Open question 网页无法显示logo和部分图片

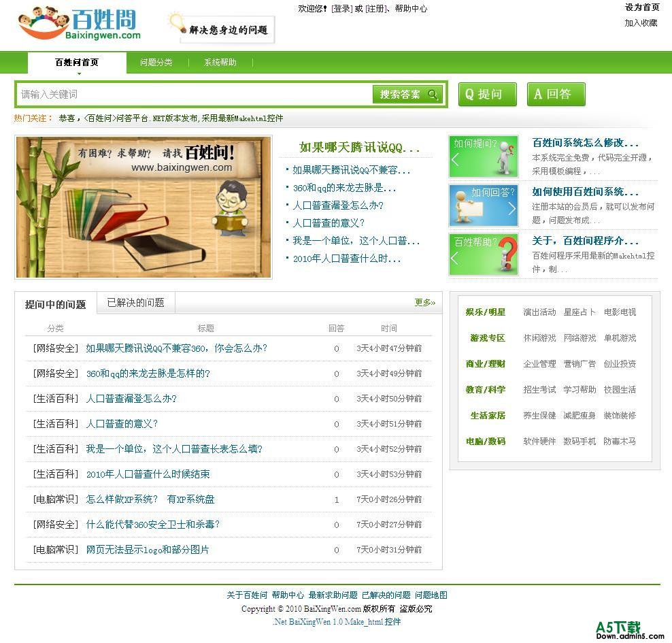(x=148, y=550)
